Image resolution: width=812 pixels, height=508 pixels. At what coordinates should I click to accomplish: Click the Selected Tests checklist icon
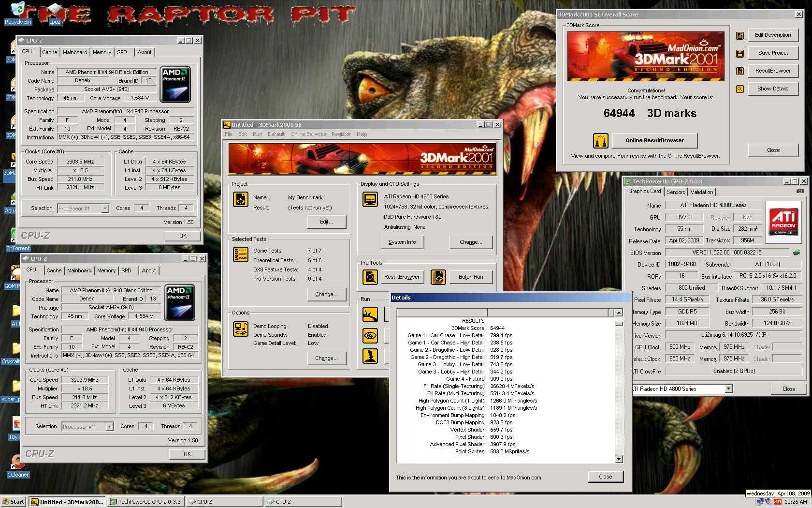[241, 254]
